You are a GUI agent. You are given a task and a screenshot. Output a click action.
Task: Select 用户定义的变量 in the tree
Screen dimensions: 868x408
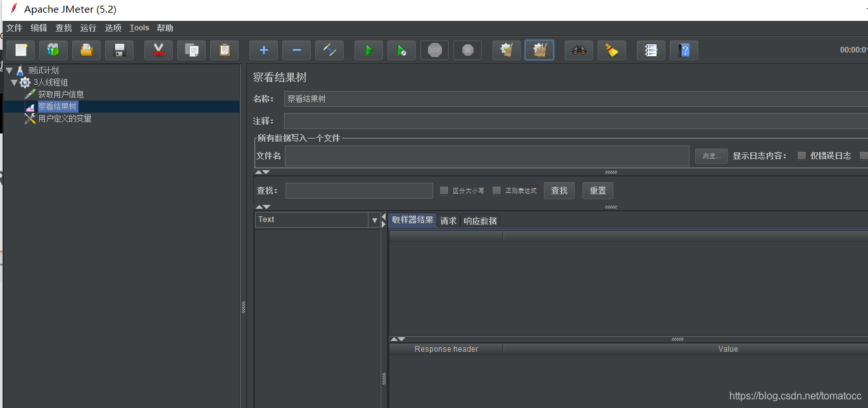point(65,118)
